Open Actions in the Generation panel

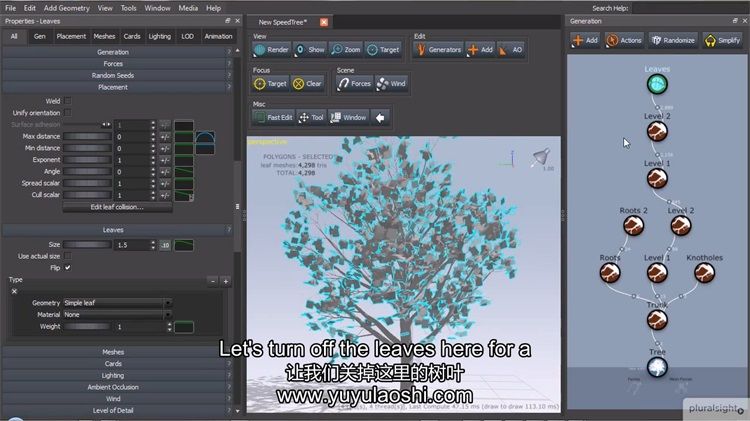pos(624,40)
